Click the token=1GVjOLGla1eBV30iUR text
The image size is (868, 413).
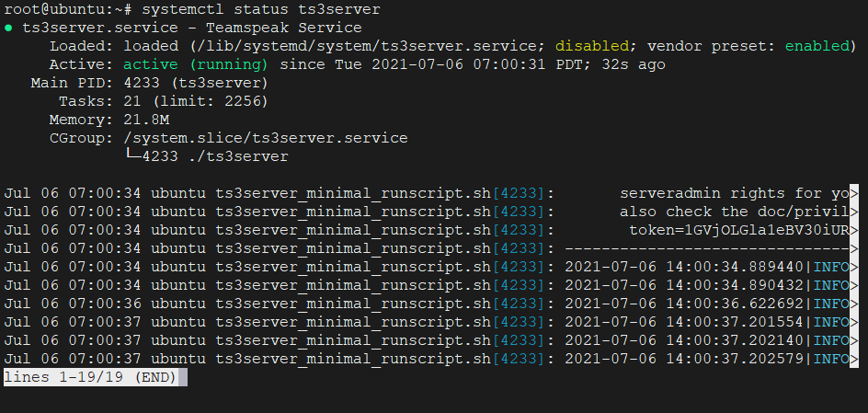[739, 230]
